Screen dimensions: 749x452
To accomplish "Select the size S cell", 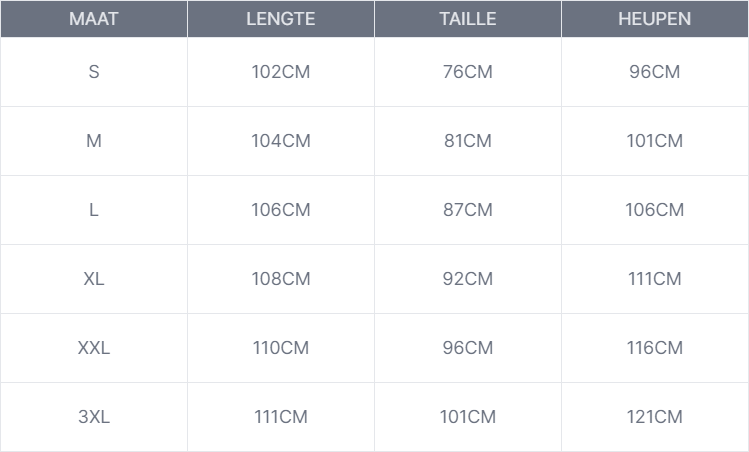I will click(x=94, y=72).
